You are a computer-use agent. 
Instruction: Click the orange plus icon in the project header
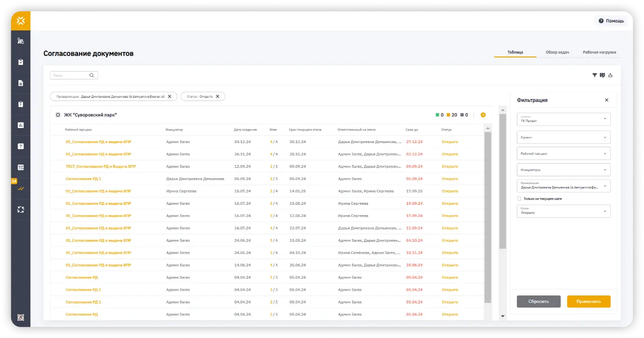click(483, 115)
